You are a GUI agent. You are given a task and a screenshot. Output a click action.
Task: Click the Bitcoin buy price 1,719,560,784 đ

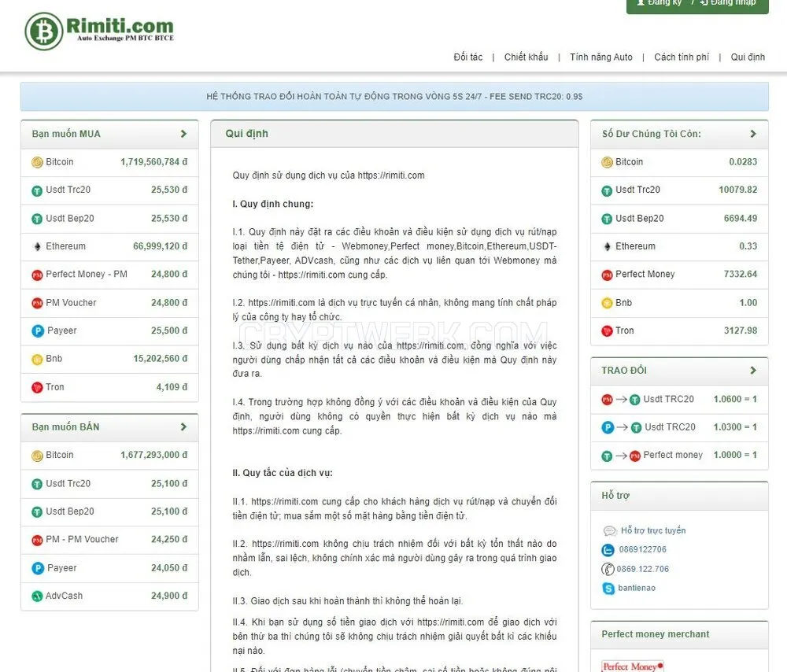[x=153, y=162]
